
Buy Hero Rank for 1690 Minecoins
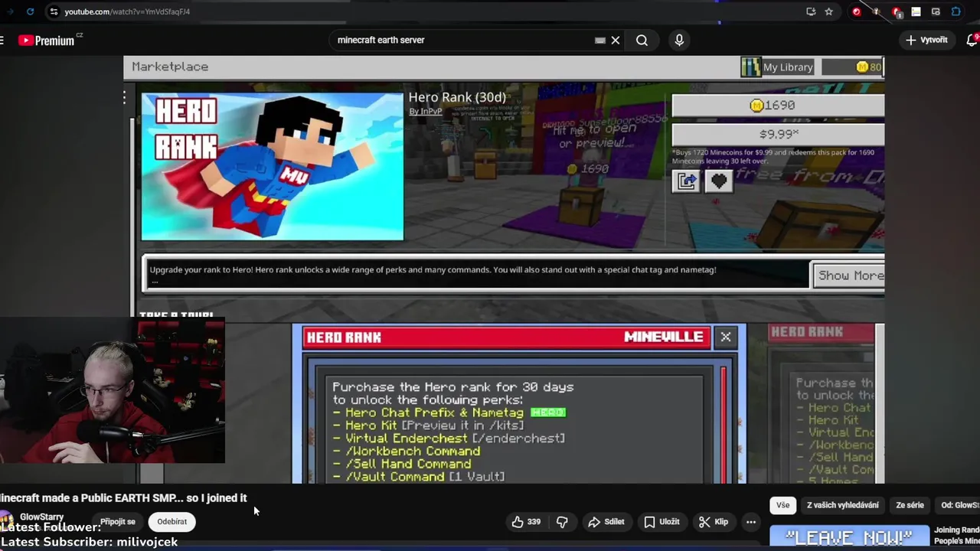[778, 105]
